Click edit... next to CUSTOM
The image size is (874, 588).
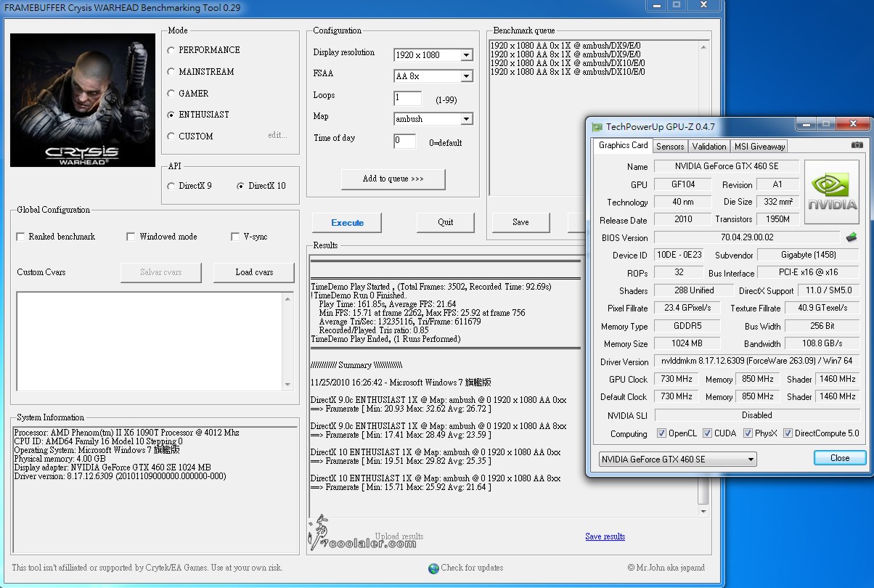click(277, 135)
